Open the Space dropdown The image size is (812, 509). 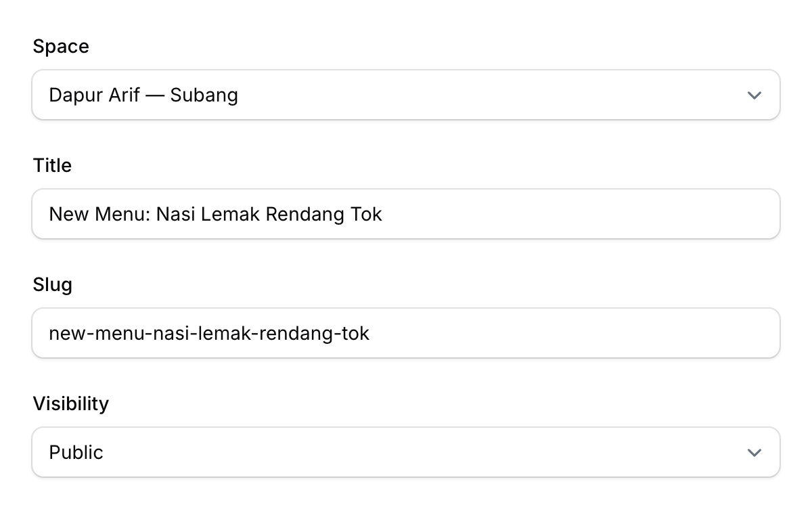[406, 95]
